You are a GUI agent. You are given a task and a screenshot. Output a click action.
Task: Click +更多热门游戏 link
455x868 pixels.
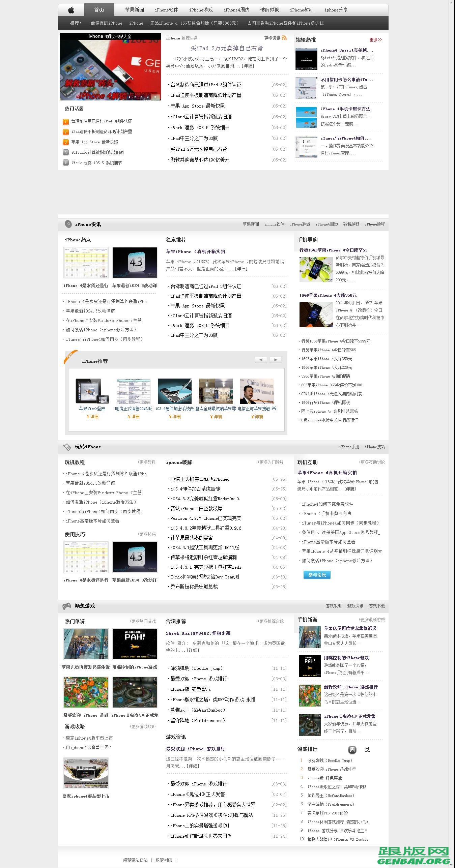click(x=143, y=621)
